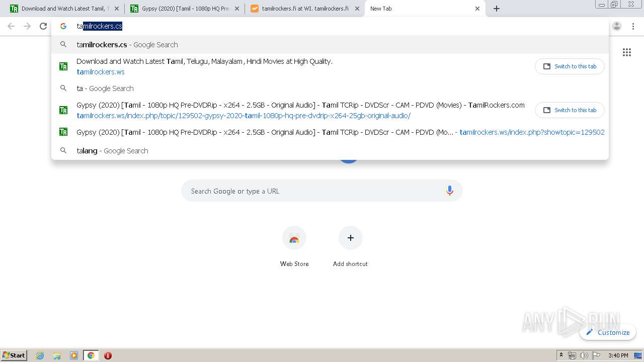
Task: Close the Download and Watch Latest Tamil tab
Action: 117,9
